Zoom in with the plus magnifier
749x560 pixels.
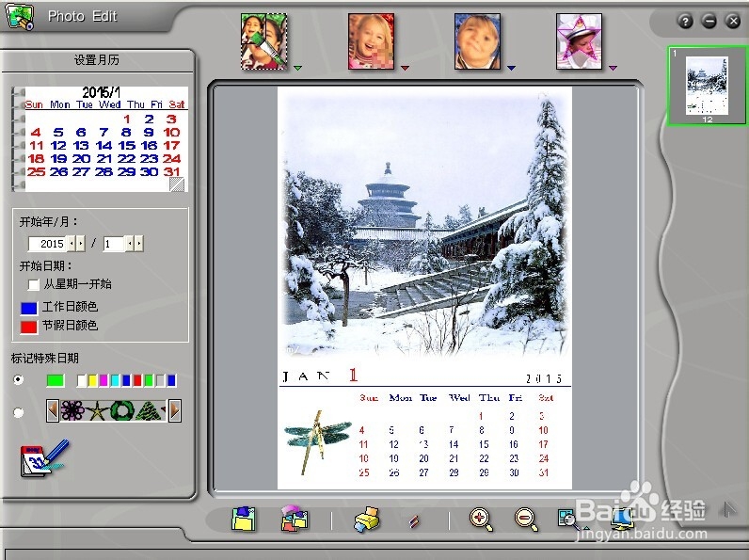click(481, 520)
